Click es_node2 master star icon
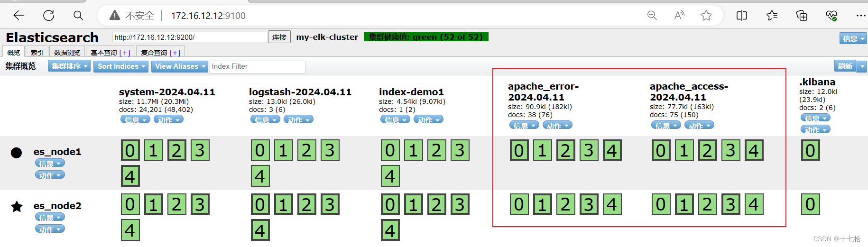This screenshot has width=868, height=247. (x=17, y=206)
